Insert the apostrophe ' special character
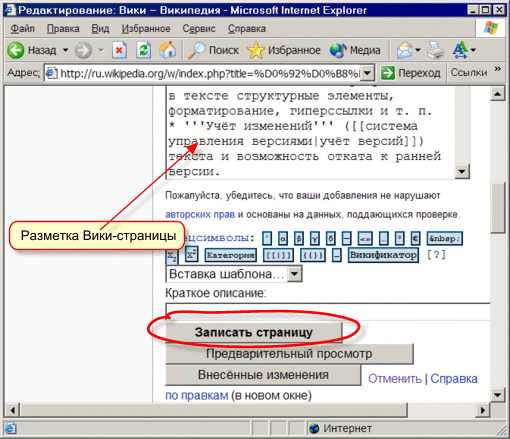510x439 pixels. click(x=267, y=239)
